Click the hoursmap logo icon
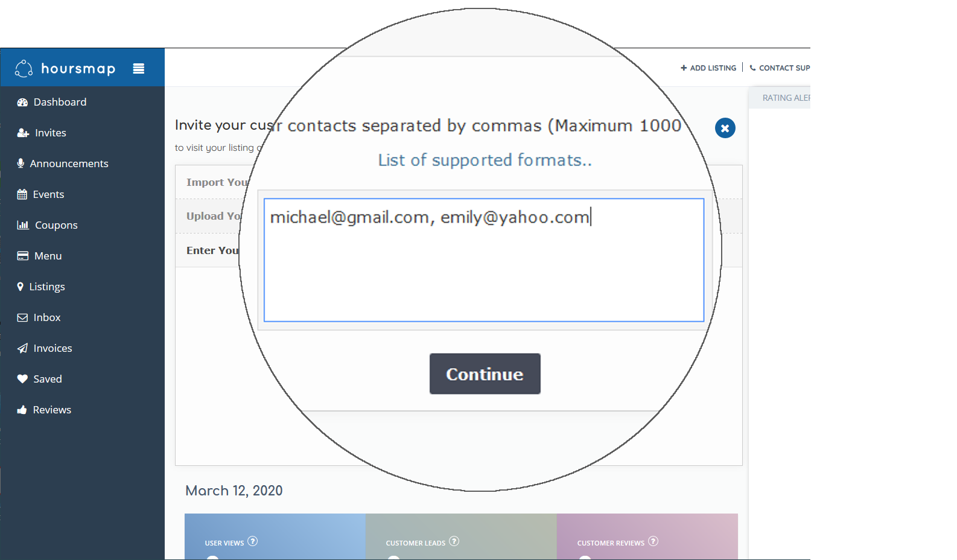Image resolution: width=957 pixels, height=560 pixels. point(24,68)
